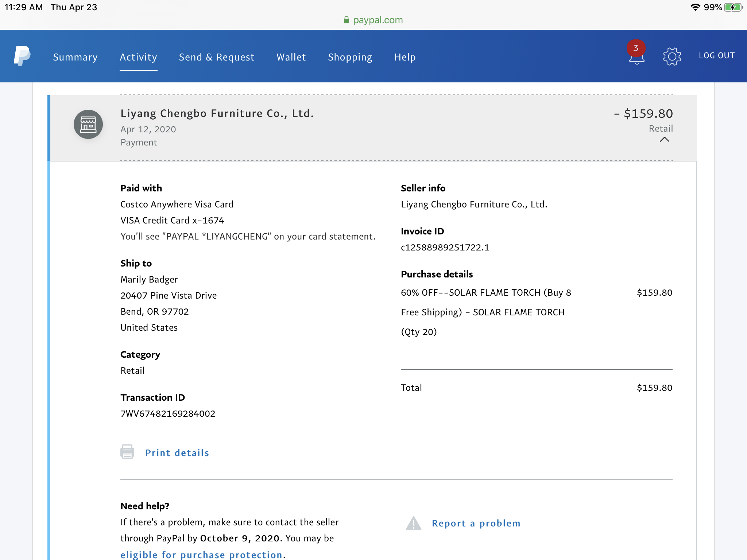Click the October 9, 2020 deadline text
Screen dimensions: 747x560
(x=240, y=538)
